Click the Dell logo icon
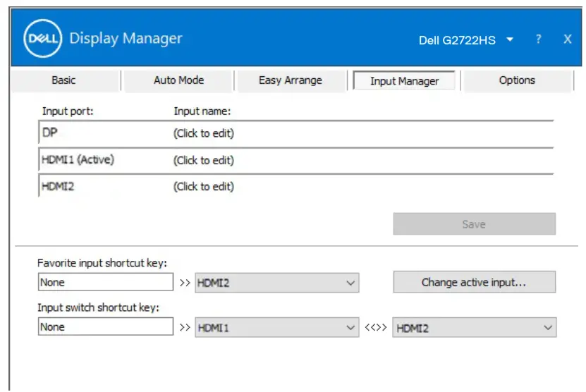The image size is (586, 392). tap(43, 39)
